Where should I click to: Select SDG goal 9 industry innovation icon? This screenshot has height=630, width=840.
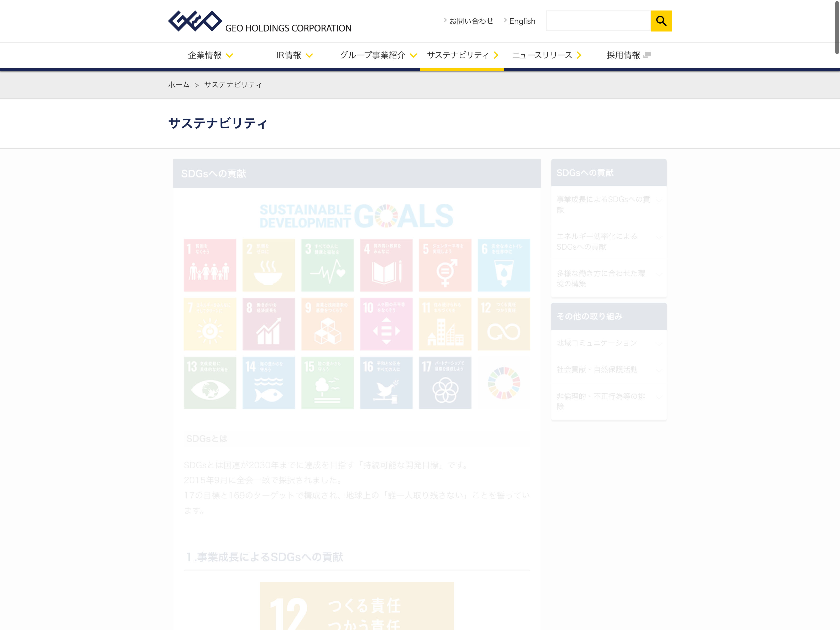327,324
